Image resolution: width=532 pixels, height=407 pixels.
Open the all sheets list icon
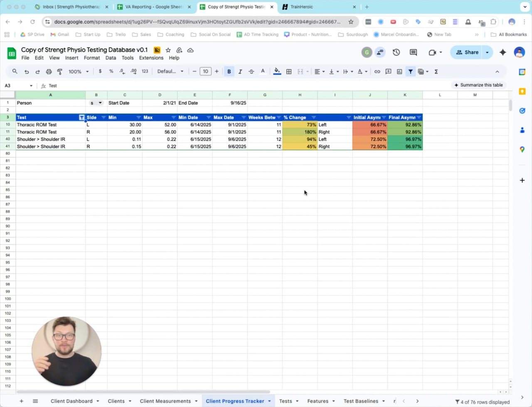tap(35, 401)
